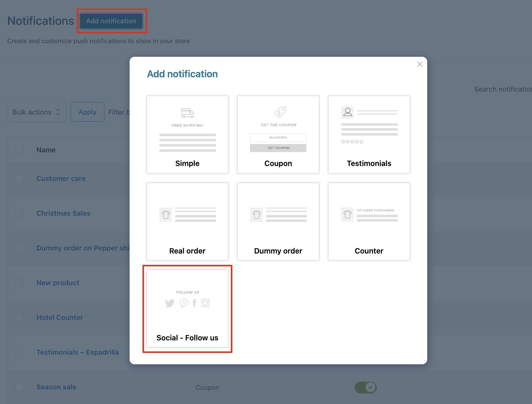Choose the Social - Follow us card
This screenshot has height=404, width=532.
pyautogui.click(x=187, y=308)
